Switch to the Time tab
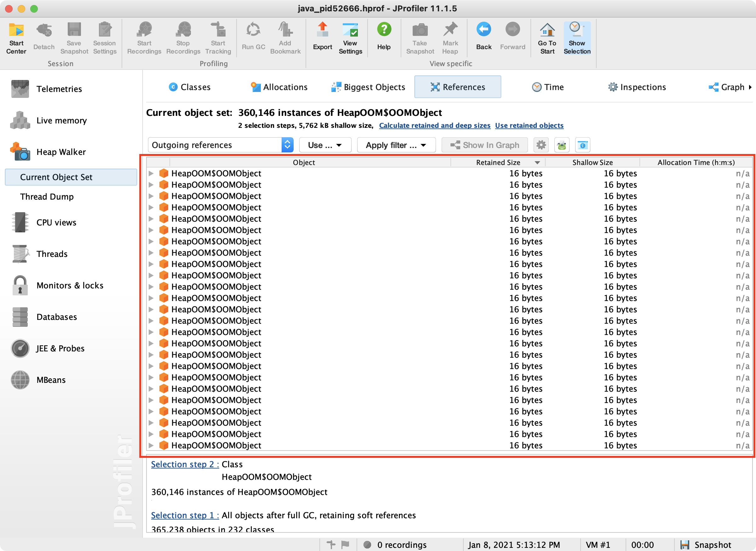 click(x=547, y=87)
